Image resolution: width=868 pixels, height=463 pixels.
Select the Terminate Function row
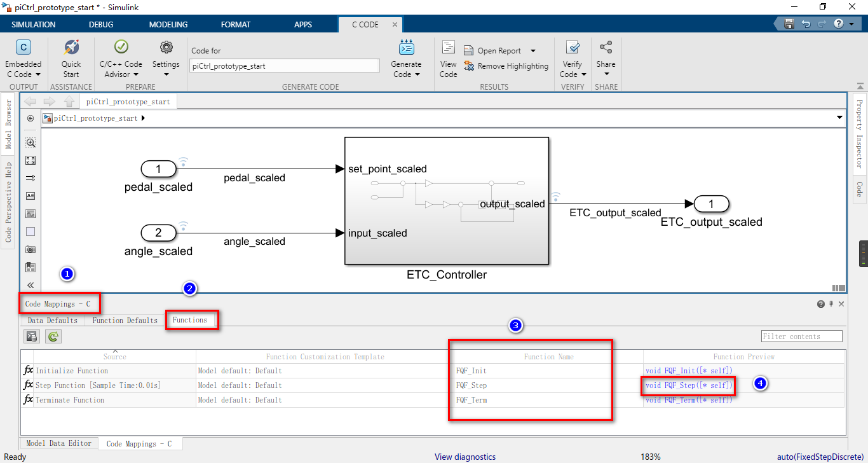[x=432, y=399]
